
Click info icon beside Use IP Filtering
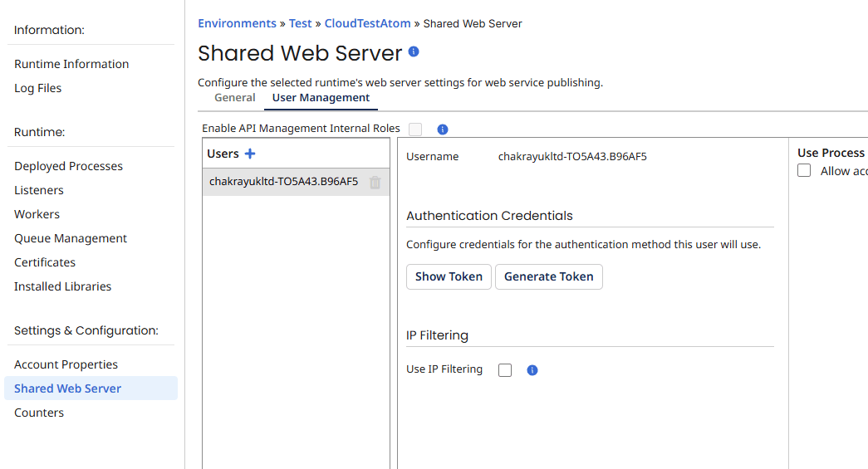(x=532, y=370)
